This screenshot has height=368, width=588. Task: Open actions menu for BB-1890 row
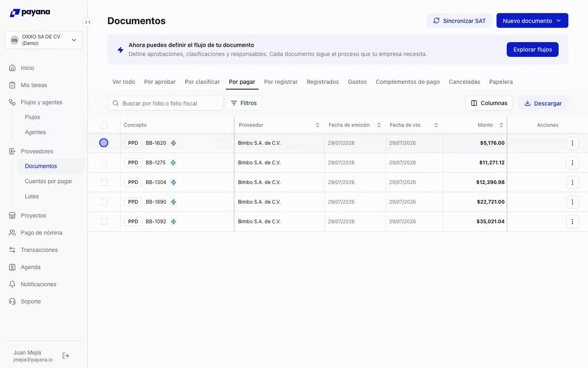click(572, 202)
